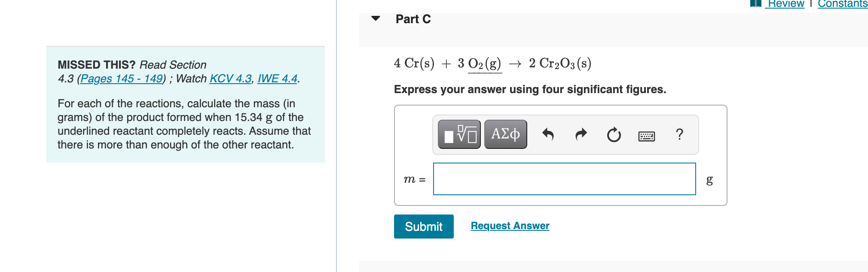Click the Request Answer link
Image resolution: width=868 pixels, height=272 pixels.
click(x=510, y=226)
